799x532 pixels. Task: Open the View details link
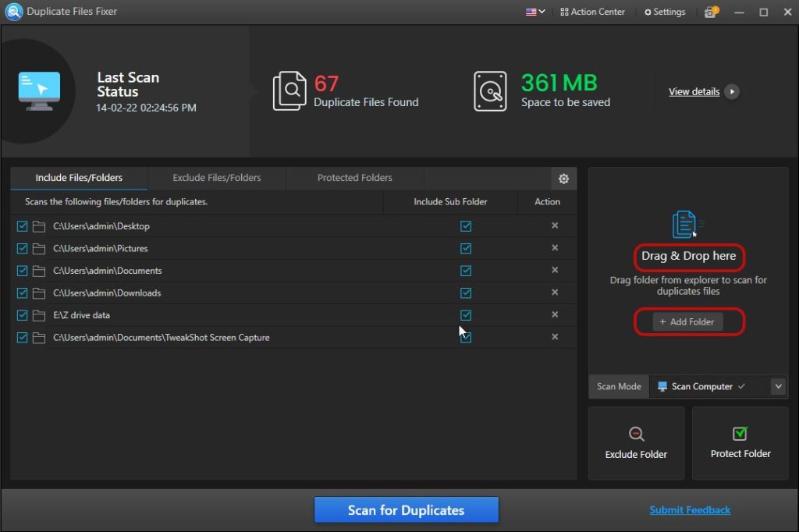[694, 92]
